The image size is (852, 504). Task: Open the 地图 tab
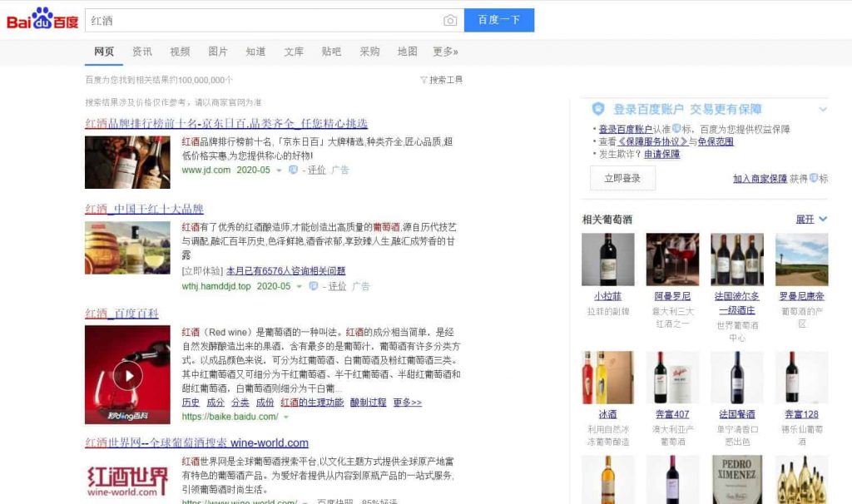coord(408,52)
